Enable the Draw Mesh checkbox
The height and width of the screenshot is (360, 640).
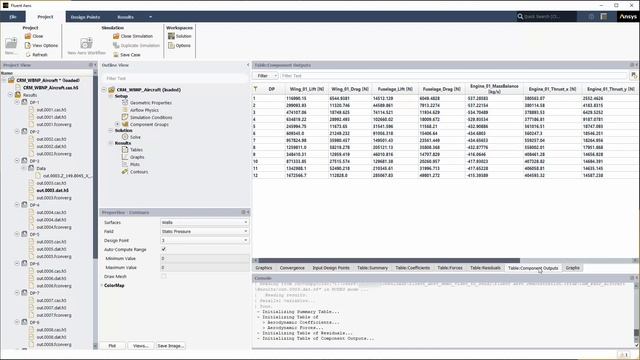tap(164, 276)
